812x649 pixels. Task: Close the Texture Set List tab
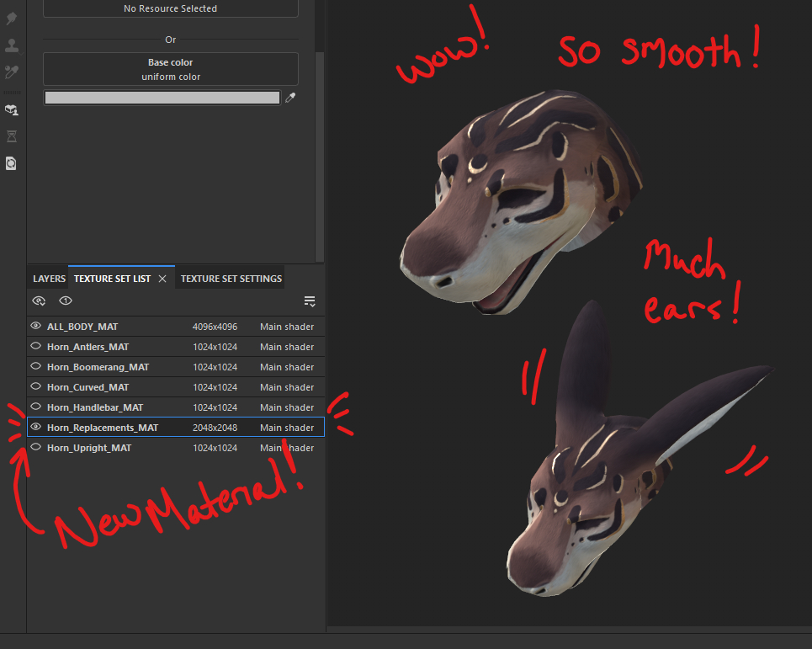tap(162, 279)
